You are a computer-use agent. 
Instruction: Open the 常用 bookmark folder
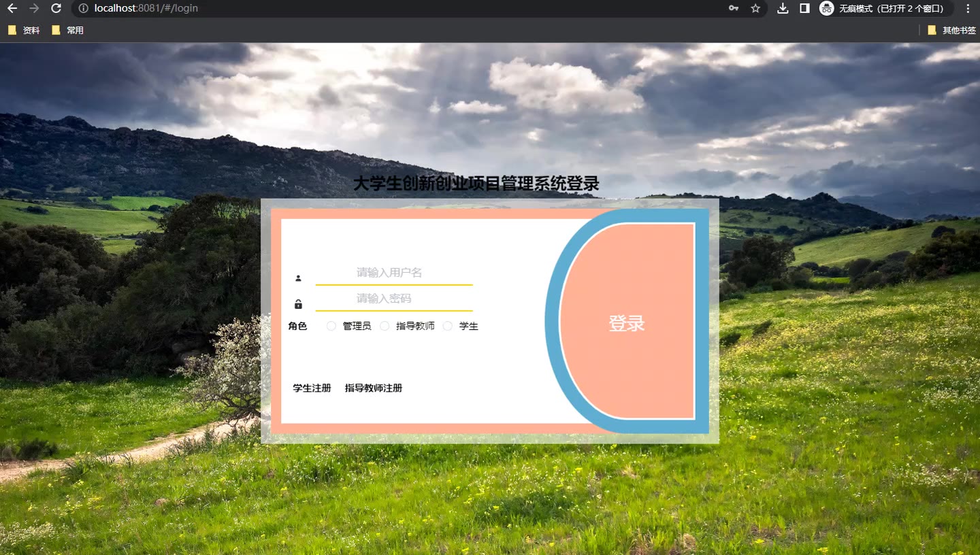pyautogui.click(x=67, y=30)
